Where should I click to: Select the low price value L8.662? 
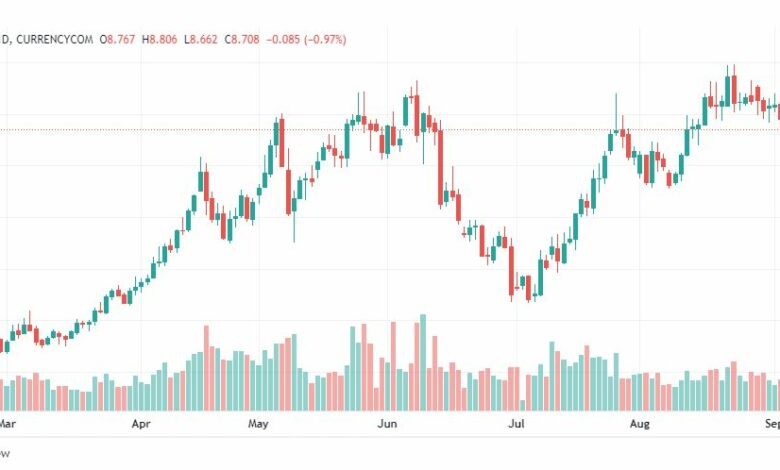click(x=201, y=39)
